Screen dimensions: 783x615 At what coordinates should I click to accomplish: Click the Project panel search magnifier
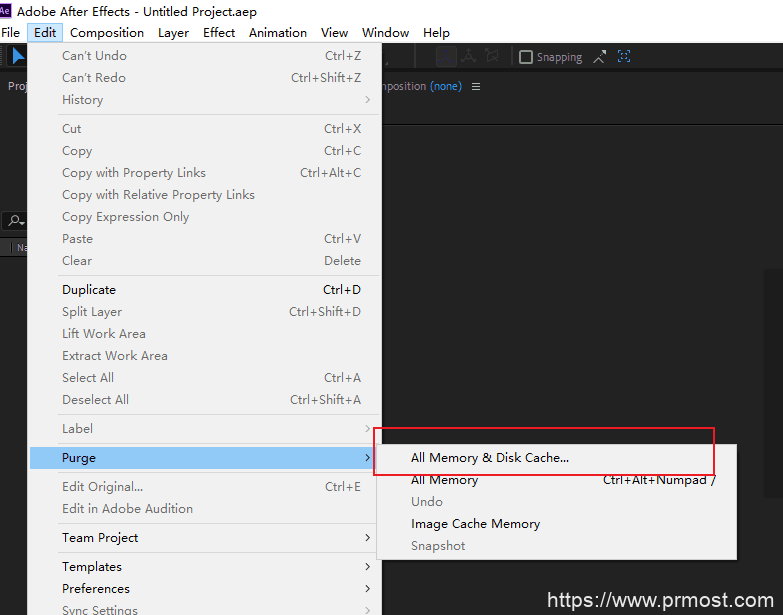coord(15,220)
